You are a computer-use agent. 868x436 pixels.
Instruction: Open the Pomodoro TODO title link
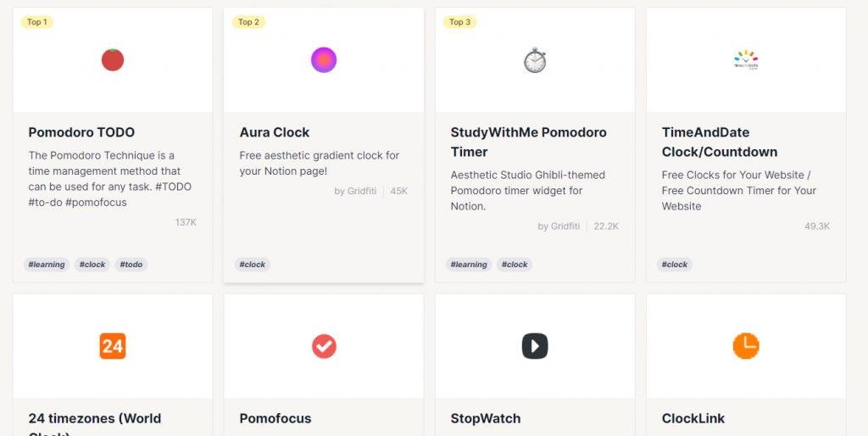point(81,132)
